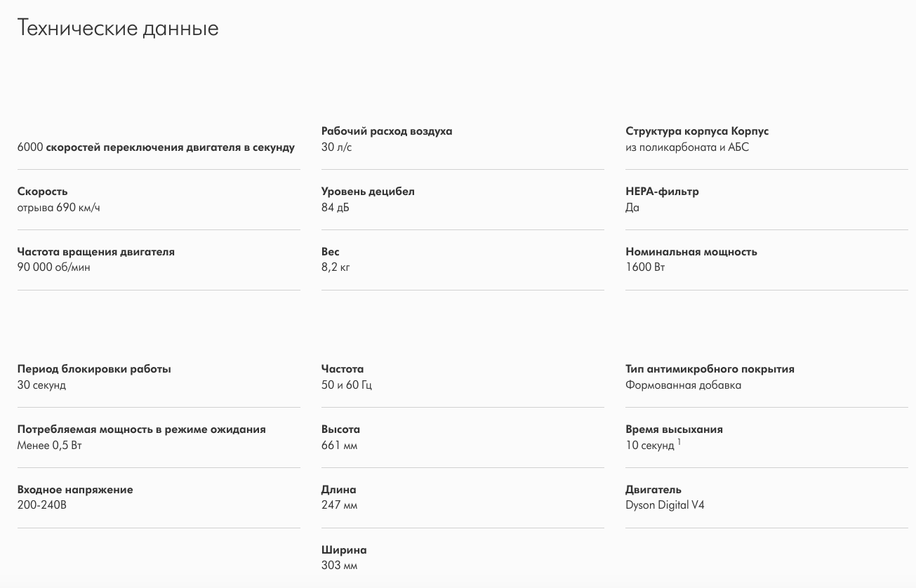Click the Формованная добавка value

[x=683, y=385]
